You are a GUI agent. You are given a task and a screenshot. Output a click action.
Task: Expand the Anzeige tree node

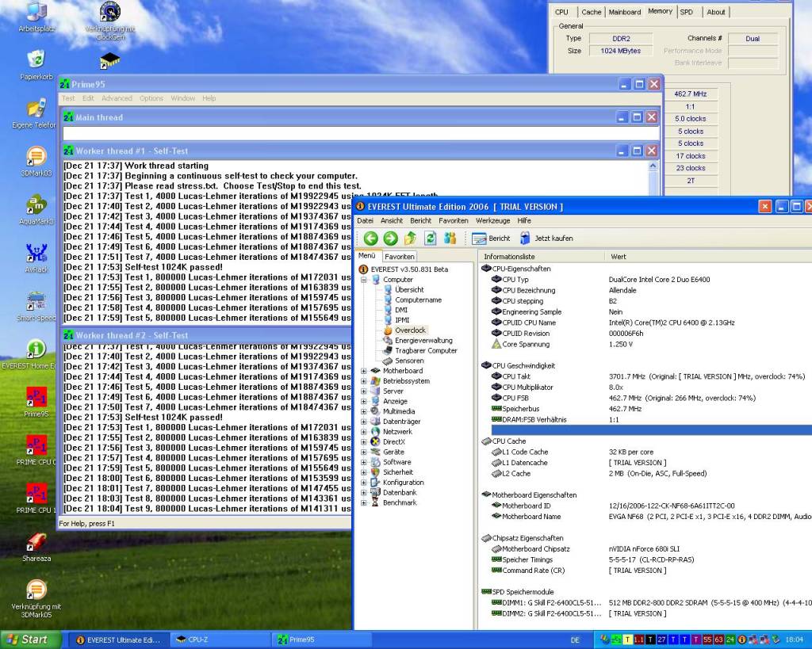pyautogui.click(x=363, y=401)
